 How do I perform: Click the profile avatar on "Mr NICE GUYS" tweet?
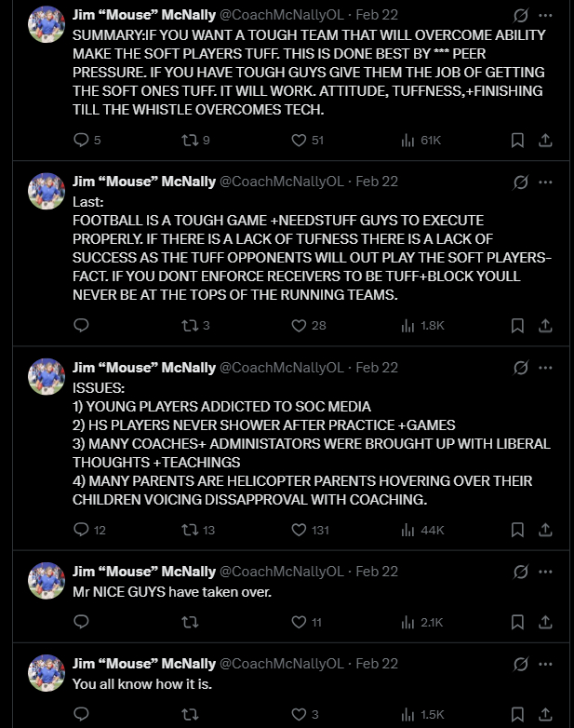point(47,582)
